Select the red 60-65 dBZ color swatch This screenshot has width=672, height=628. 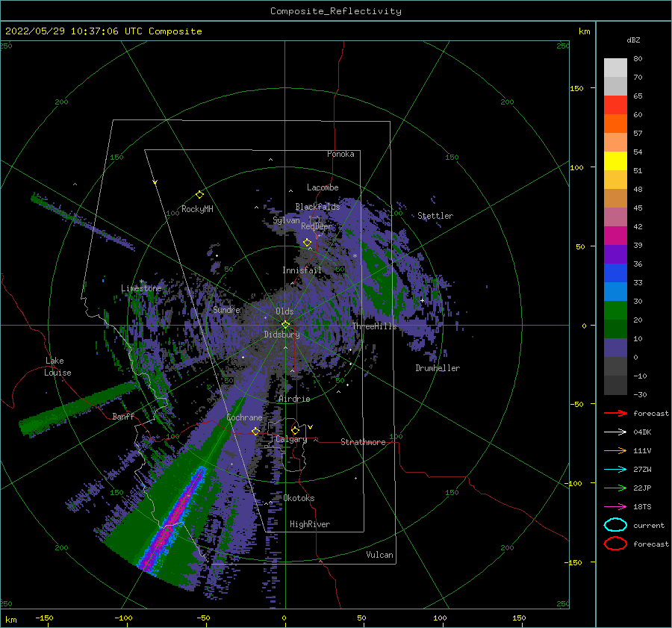(615, 105)
